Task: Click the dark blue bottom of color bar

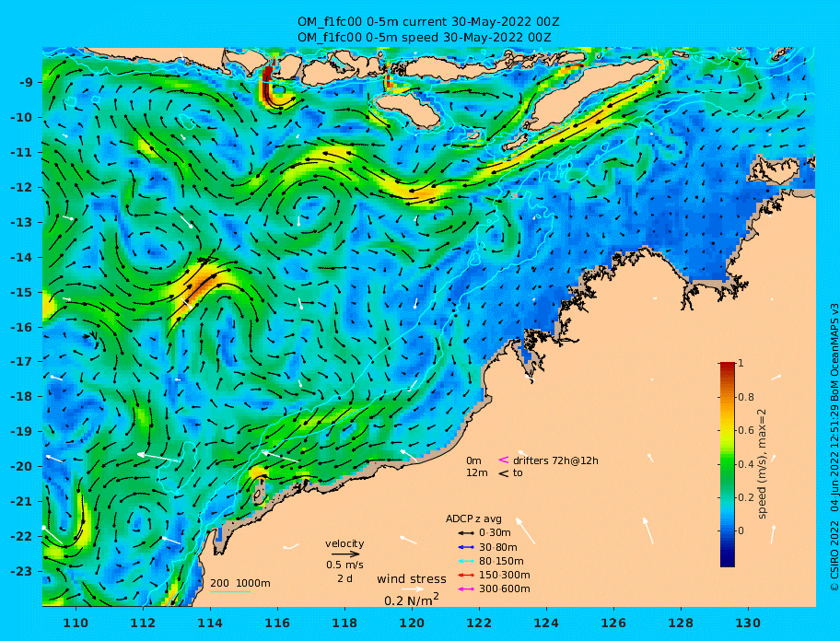Action: [728, 561]
